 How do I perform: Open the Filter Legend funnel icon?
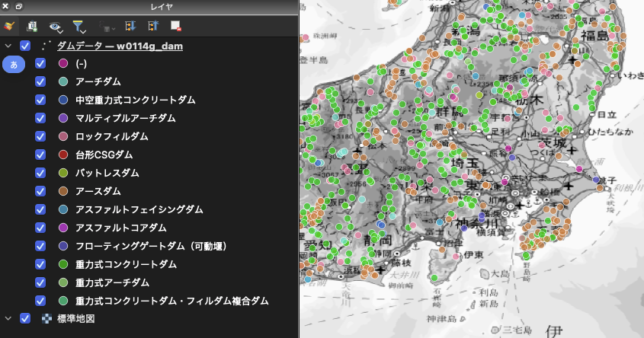[77, 26]
